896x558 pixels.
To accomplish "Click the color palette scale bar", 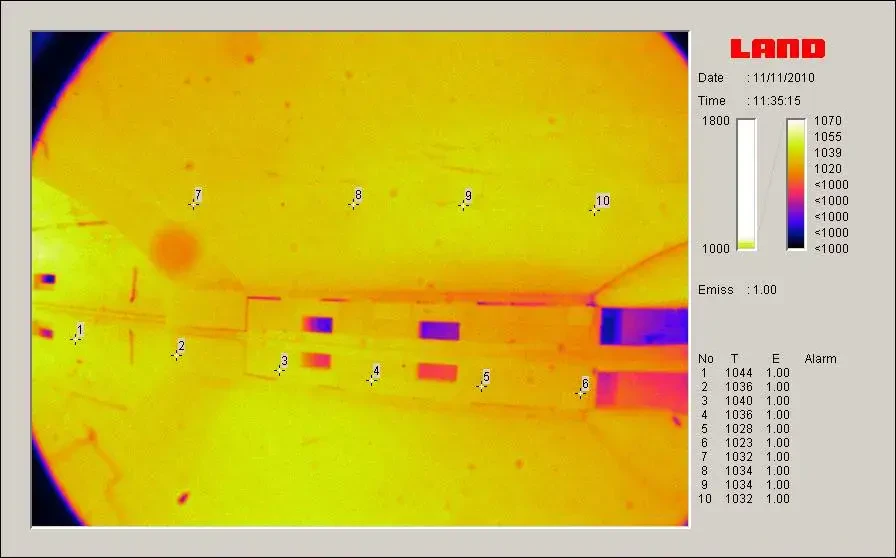I will pyautogui.click(x=796, y=184).
